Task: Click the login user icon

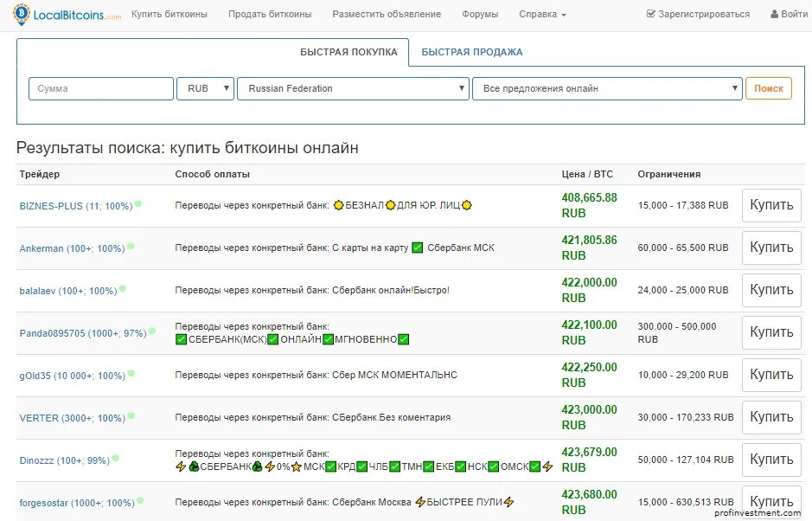Action: click(x=774, y=14)
